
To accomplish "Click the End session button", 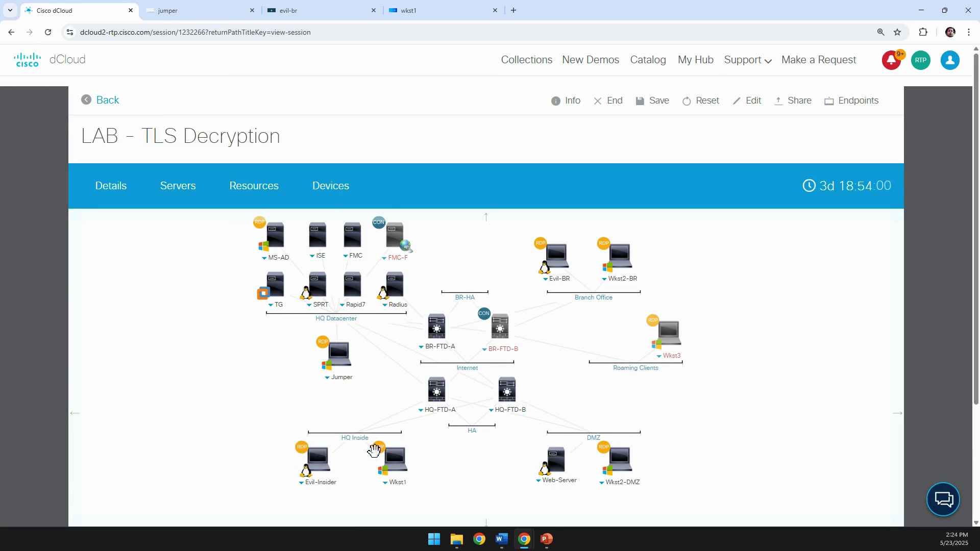I will click(608, 101).
